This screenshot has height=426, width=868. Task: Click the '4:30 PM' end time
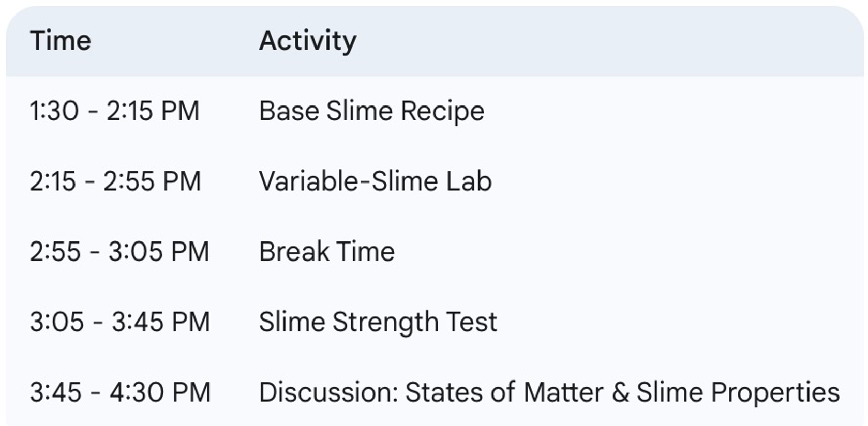[x=160, y=392]
